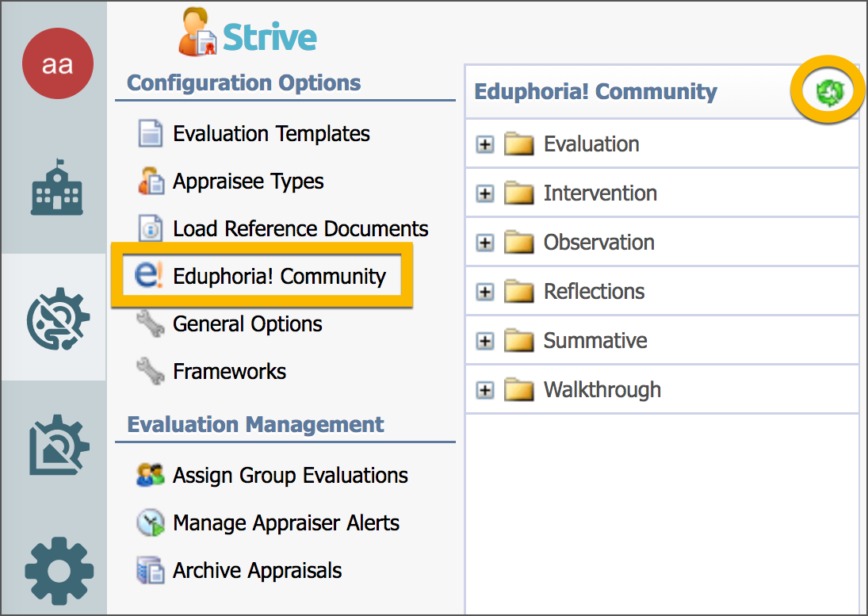Click the Assign Group Evaluations people icon

click(151, 475)
